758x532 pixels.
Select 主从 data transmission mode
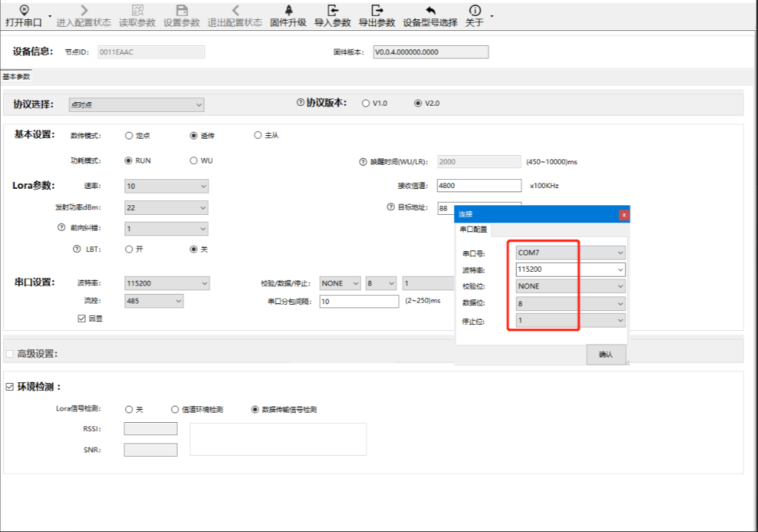[258, 135]
